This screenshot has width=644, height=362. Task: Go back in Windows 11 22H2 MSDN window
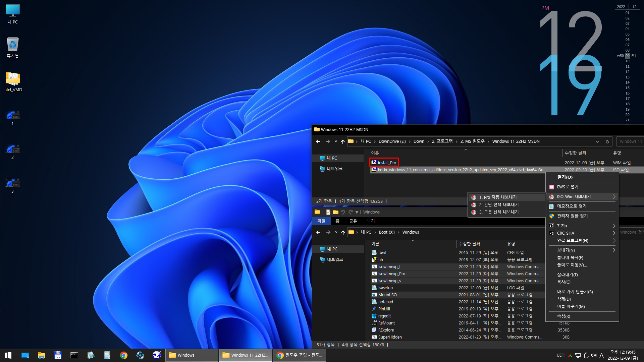(x=318, y=141)
